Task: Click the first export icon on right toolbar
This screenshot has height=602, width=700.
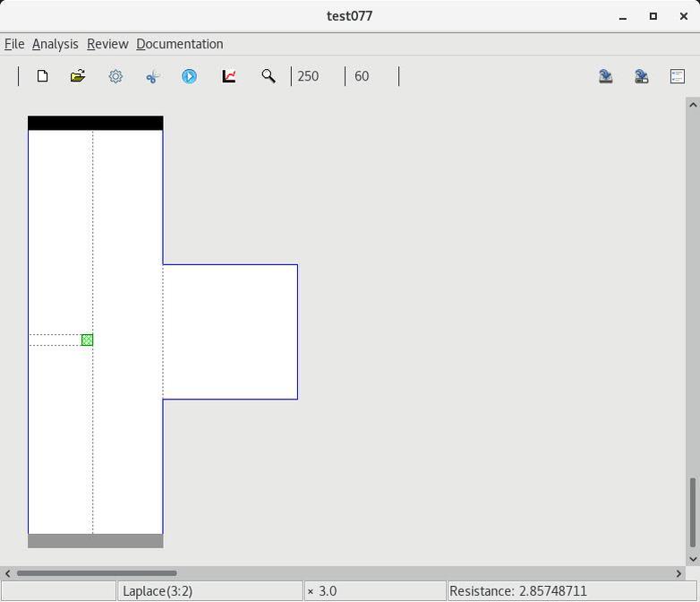Action: tap(606, 76)
